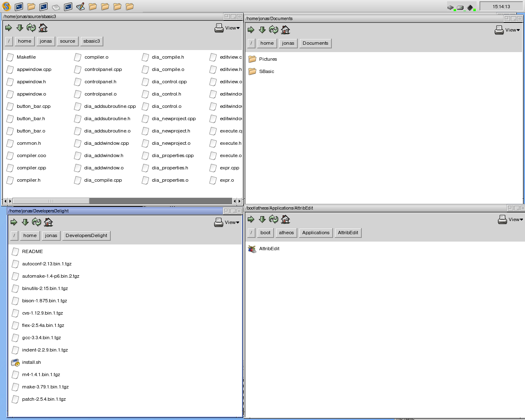Open View dropdown in Documents window
525x420 pixels.
pos(507,30)
